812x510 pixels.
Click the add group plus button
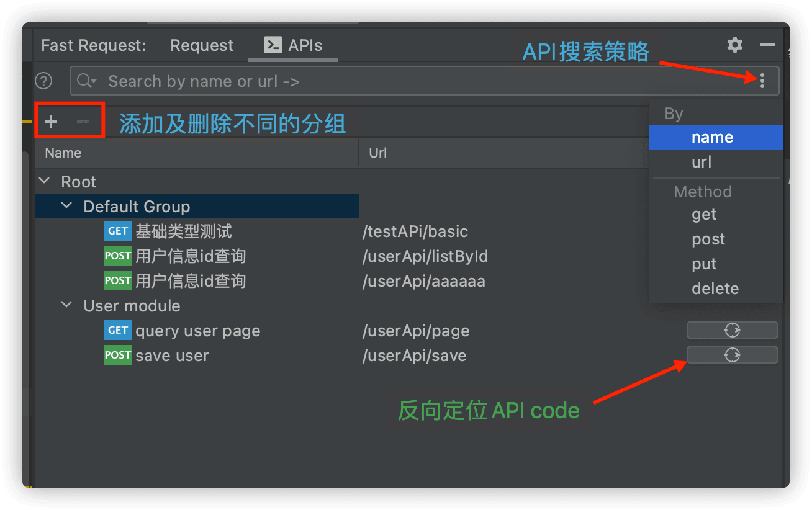[x=51, y=121]
